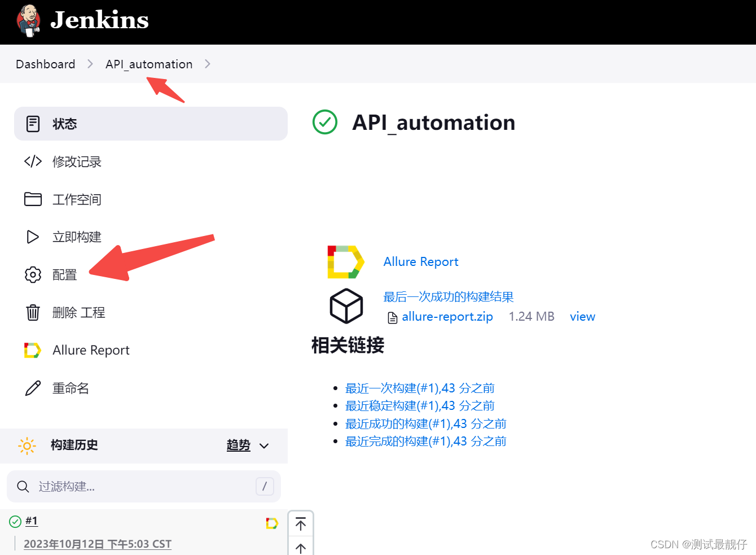Click the sidebar Allure logo icon

[x=33, y=350]
